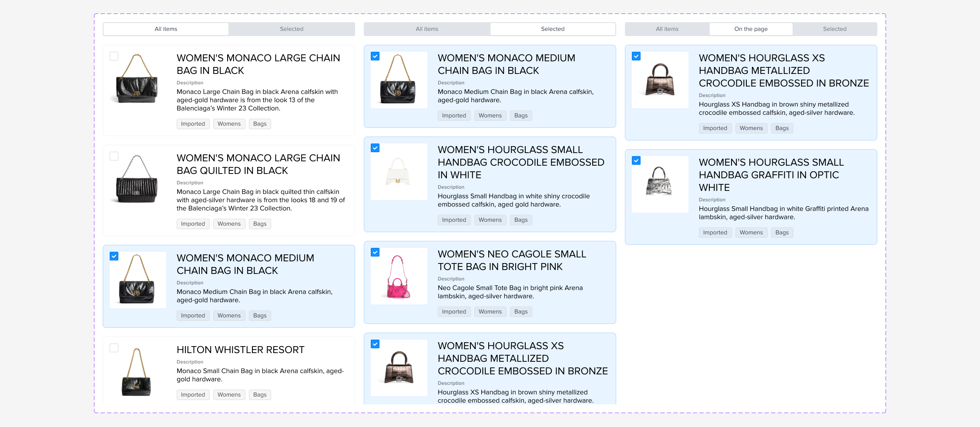Click Monaco Medium Chain Bag thumbnail in left panel
Viewport: 980px width, 427px height.
pos(138,280)
